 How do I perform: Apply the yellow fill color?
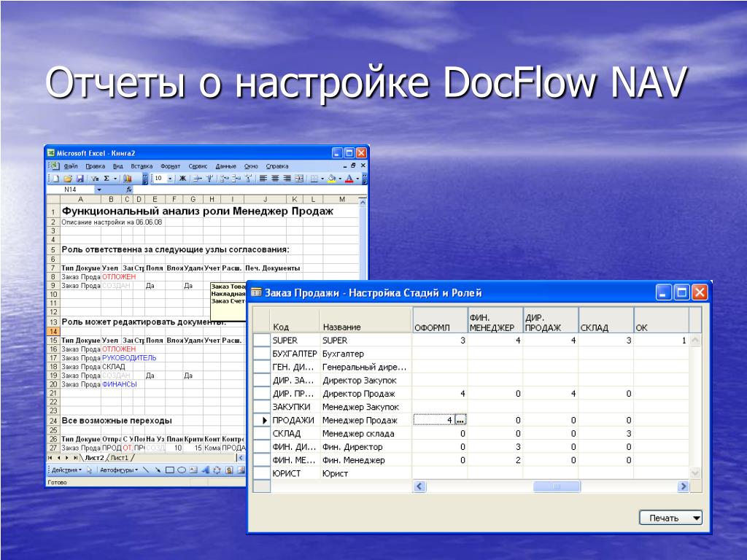tap(332, 179)
